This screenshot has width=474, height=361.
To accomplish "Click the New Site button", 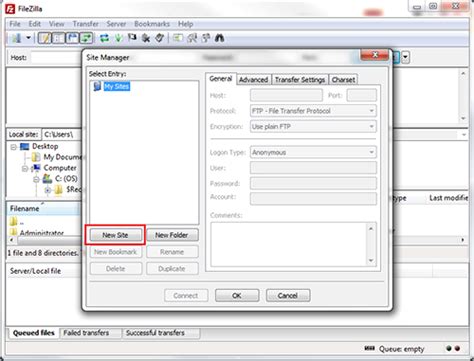I will pyautogui.click(x=115, y=235).
